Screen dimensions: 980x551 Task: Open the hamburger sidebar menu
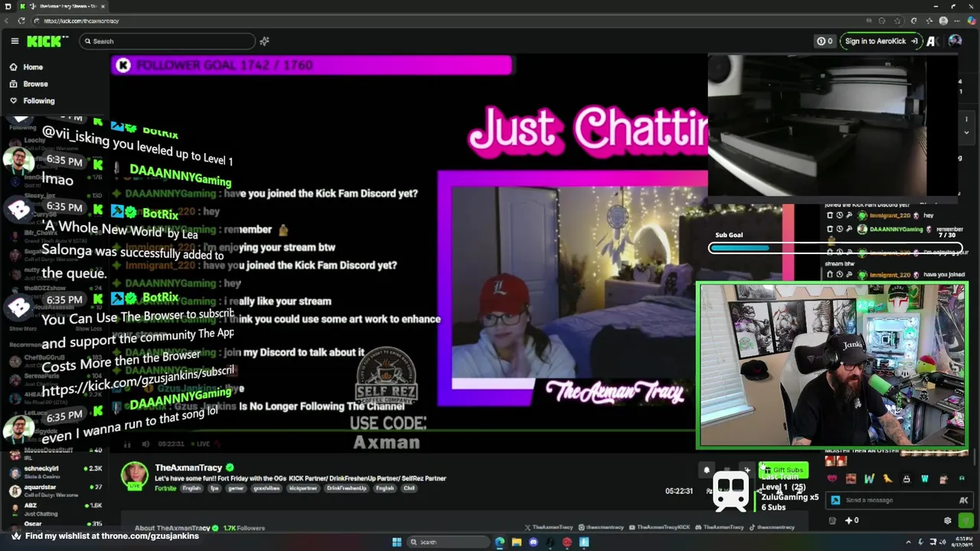click(x=15, y=41)
